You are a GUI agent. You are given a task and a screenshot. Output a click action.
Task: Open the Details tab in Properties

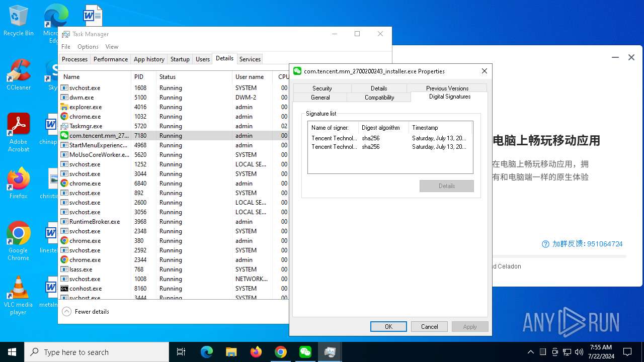(379, 88)
